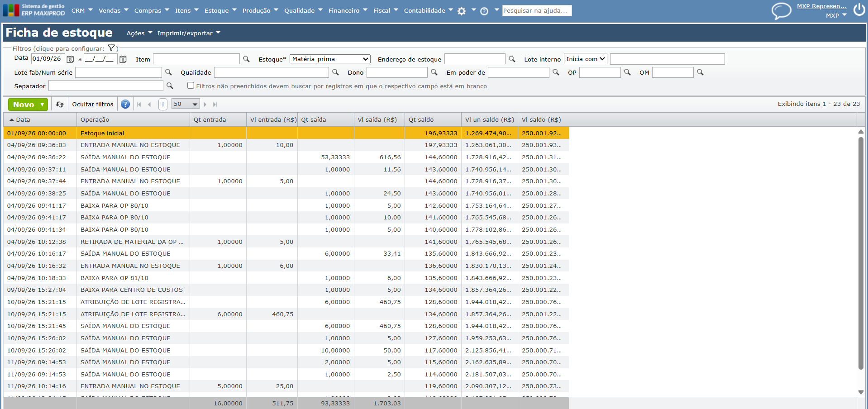Open the help question mark icon in top bar
This screenshot has height=409, width=868.
(x=484, y=11)
